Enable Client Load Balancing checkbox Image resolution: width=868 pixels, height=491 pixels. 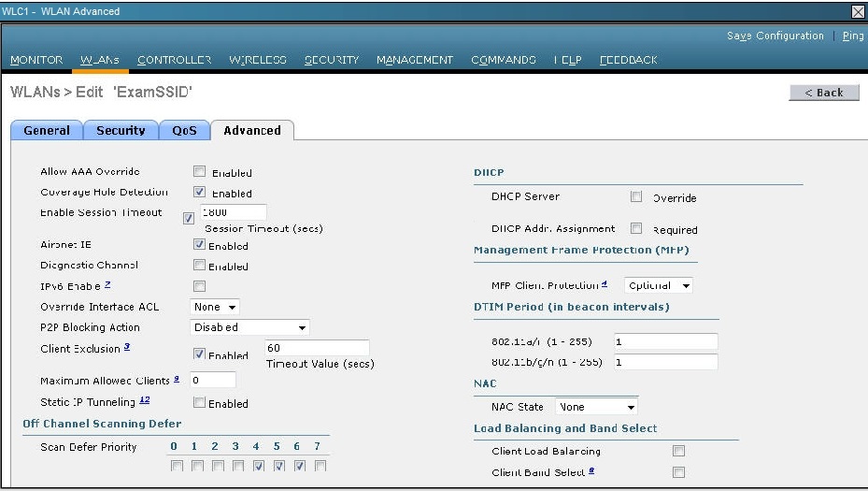(678, 451)
